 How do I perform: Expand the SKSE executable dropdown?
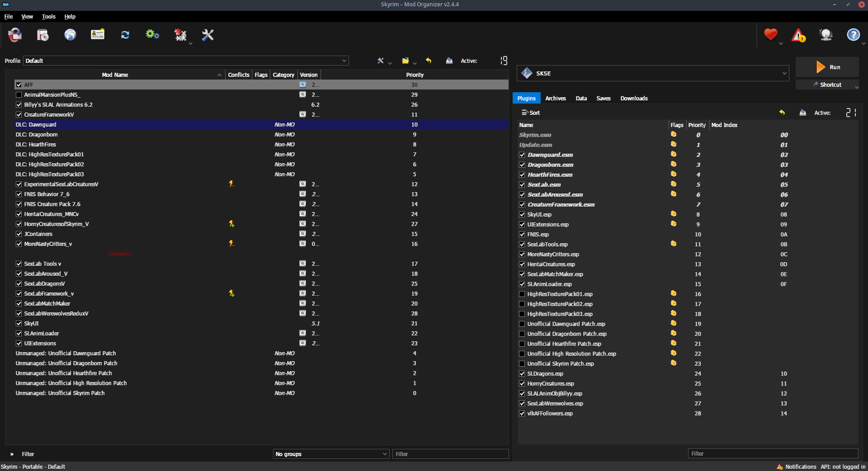pyautogui.click(x=653, y=73)
